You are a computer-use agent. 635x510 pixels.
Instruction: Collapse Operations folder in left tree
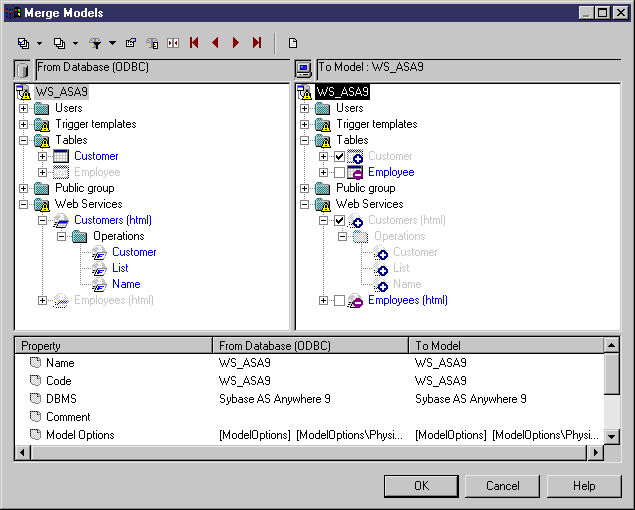tap(61, 237)
